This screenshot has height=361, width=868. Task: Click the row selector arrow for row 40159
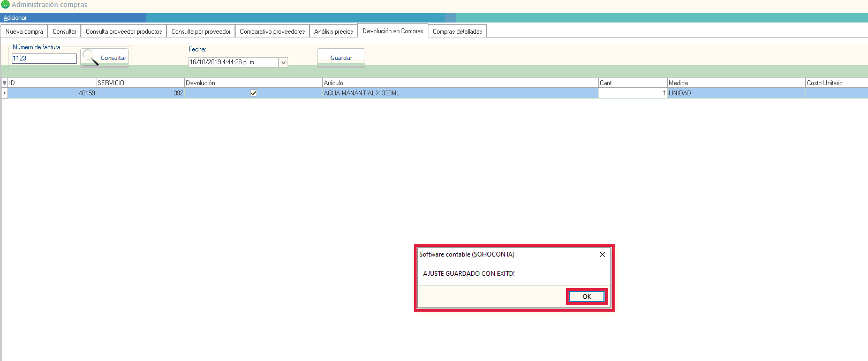point(5,93)
